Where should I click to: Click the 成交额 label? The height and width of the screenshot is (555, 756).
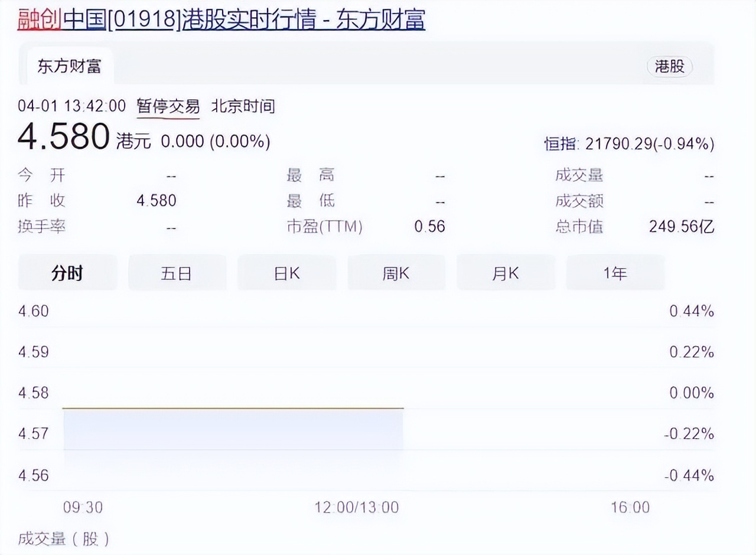pyautogui.click(x=579, y=201)
